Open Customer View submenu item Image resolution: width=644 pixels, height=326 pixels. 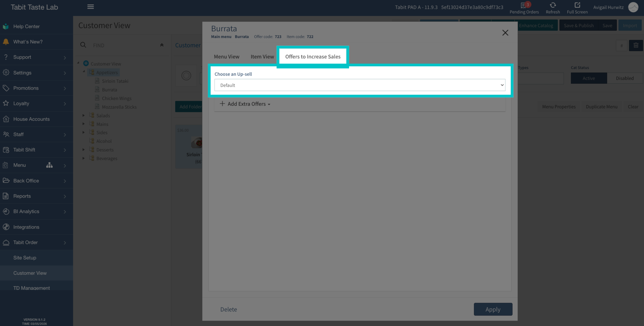point(36,273)
